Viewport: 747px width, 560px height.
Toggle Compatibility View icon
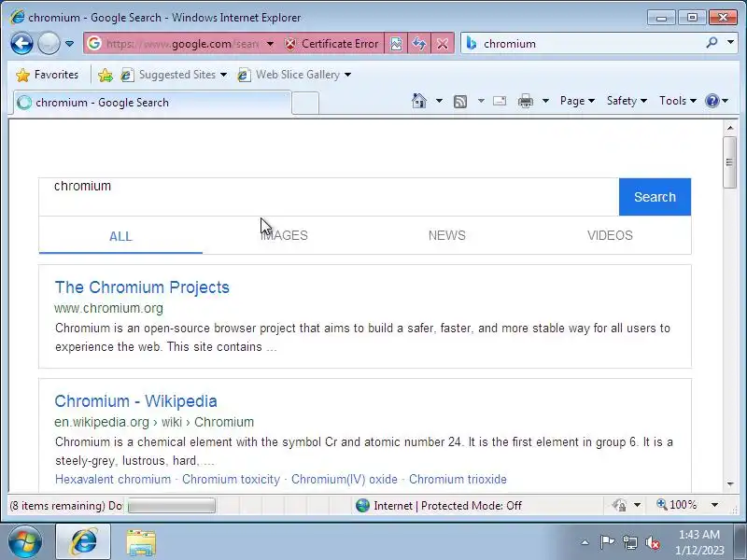coord(396,44)
